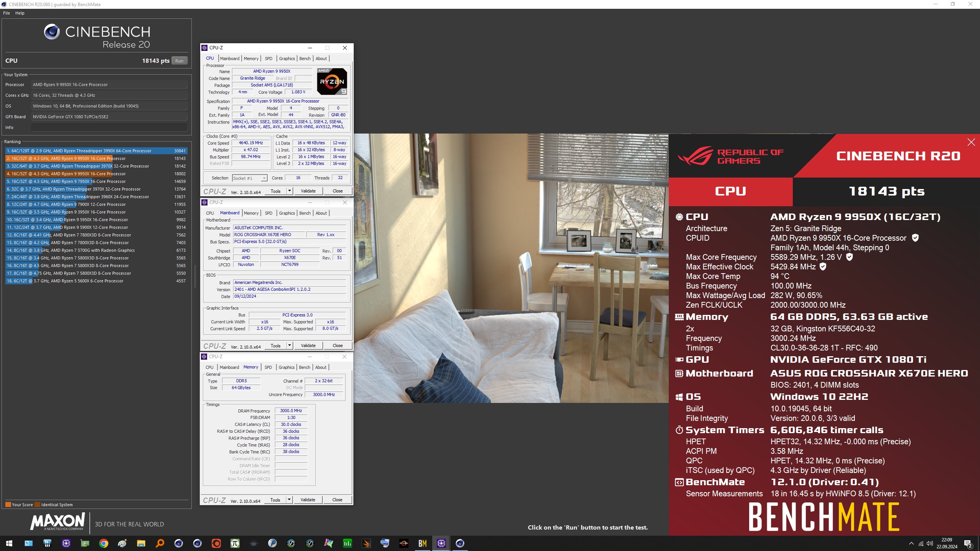
Task: Click Tools button in CPU-Z Memory window
Action: click(275, 500)
